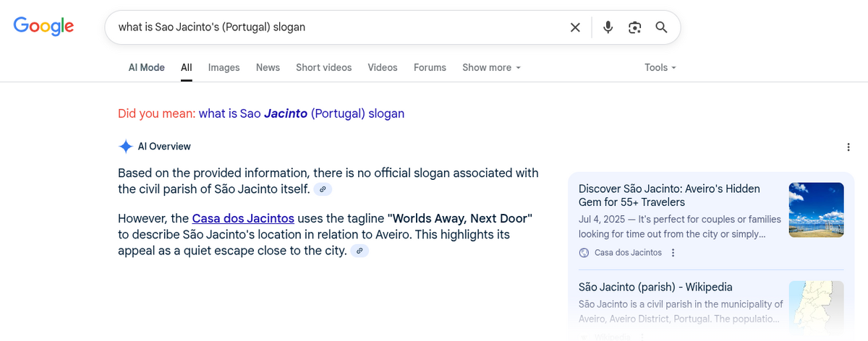
Task: Click the Portugal map thumbnail for Wikipedia
Action: (816, 308)
